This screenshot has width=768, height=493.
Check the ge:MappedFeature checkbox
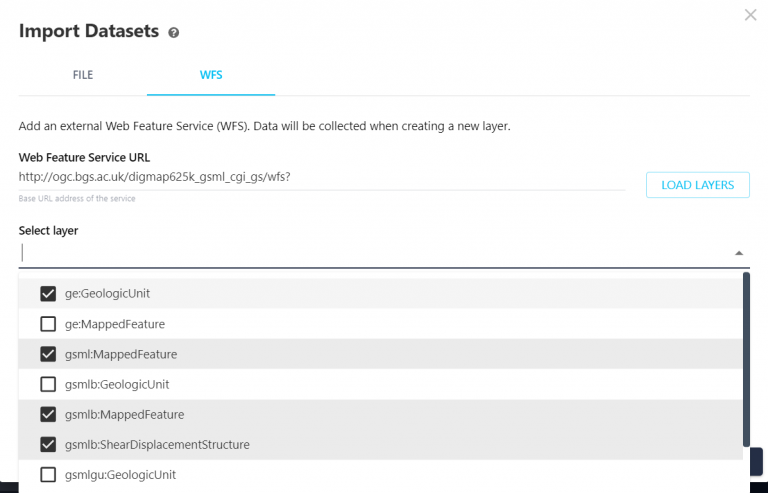click(48, 324)
